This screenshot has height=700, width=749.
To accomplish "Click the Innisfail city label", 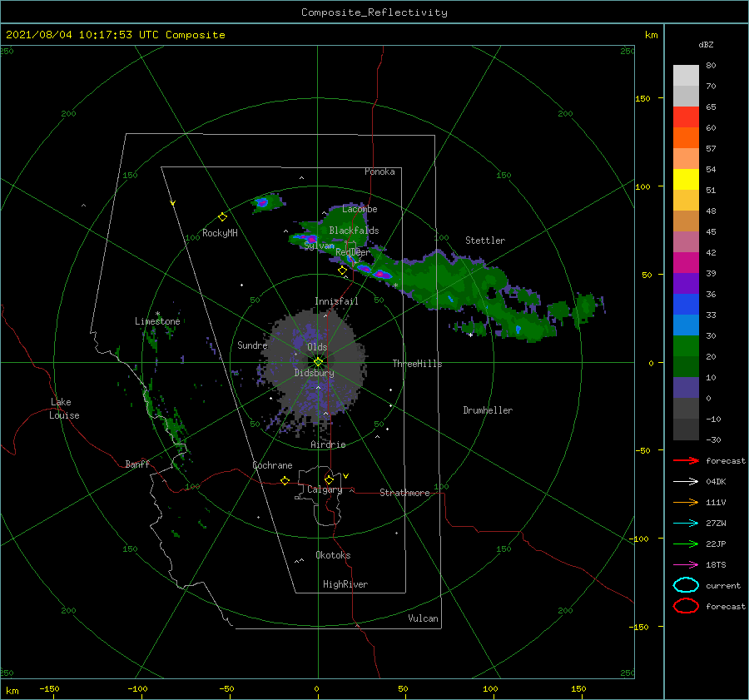I will 336,301.
